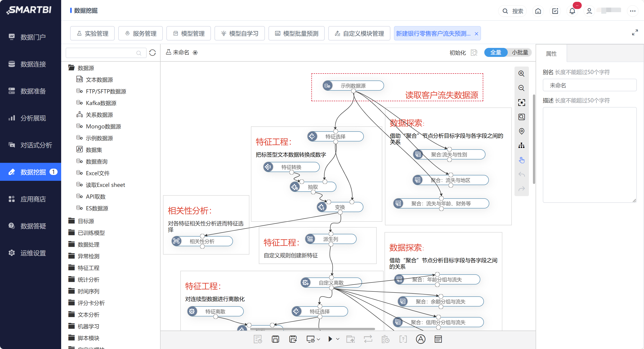The width and height of the screenshot is (644, 349).
Task: Go to 数据准备 in sidebar
Action: click(x=31, y=91)
